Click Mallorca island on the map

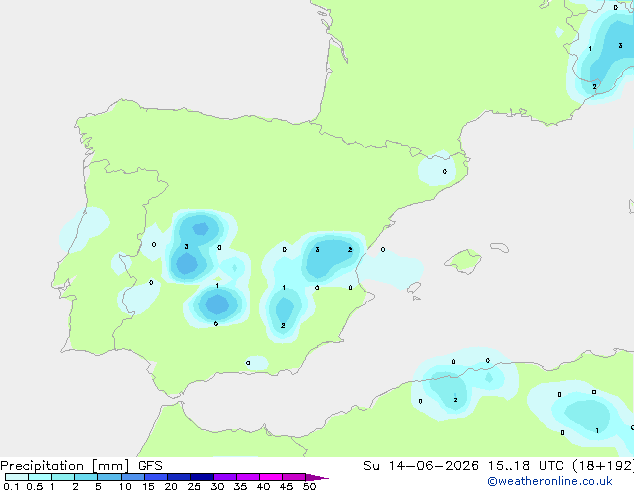[x=463, y=261]
